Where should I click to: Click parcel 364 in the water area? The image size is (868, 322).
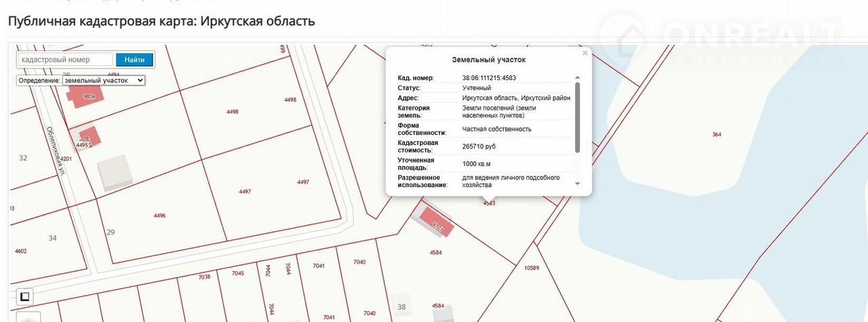pos(717,134)
